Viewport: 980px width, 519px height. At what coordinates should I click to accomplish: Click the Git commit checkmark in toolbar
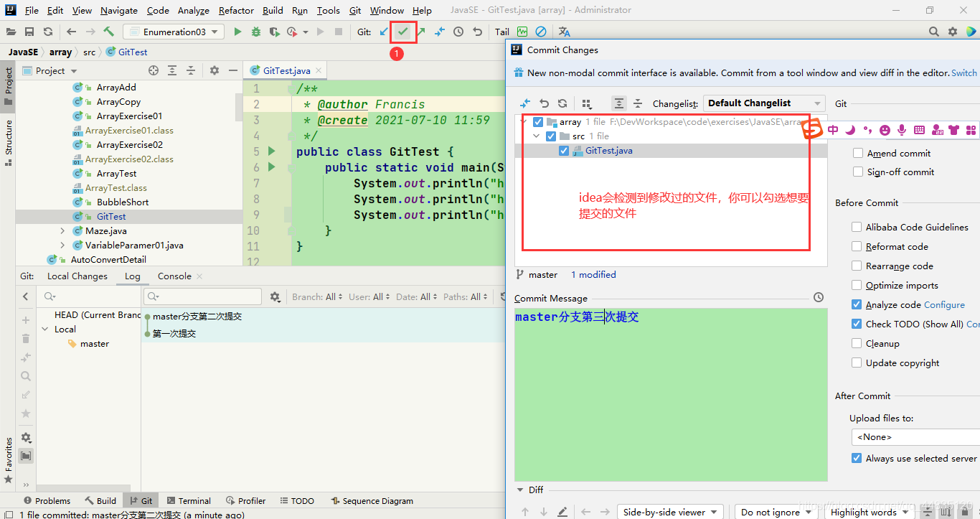click(x=403, y=32)
